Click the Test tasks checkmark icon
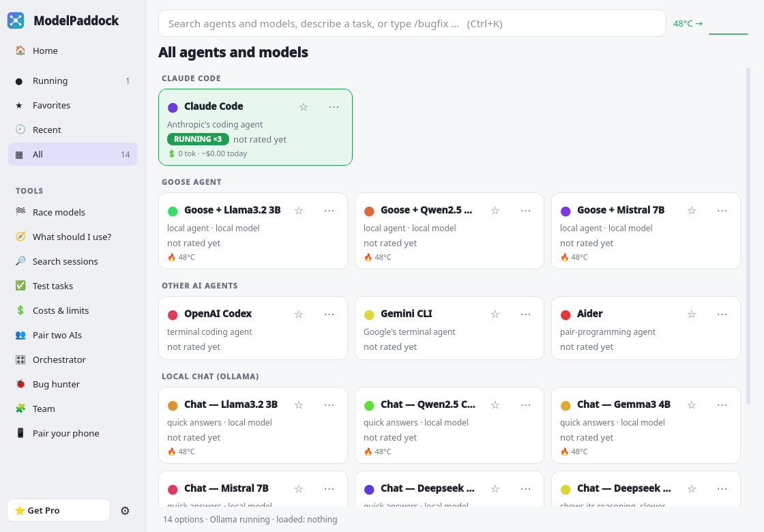 pos(20,286)
